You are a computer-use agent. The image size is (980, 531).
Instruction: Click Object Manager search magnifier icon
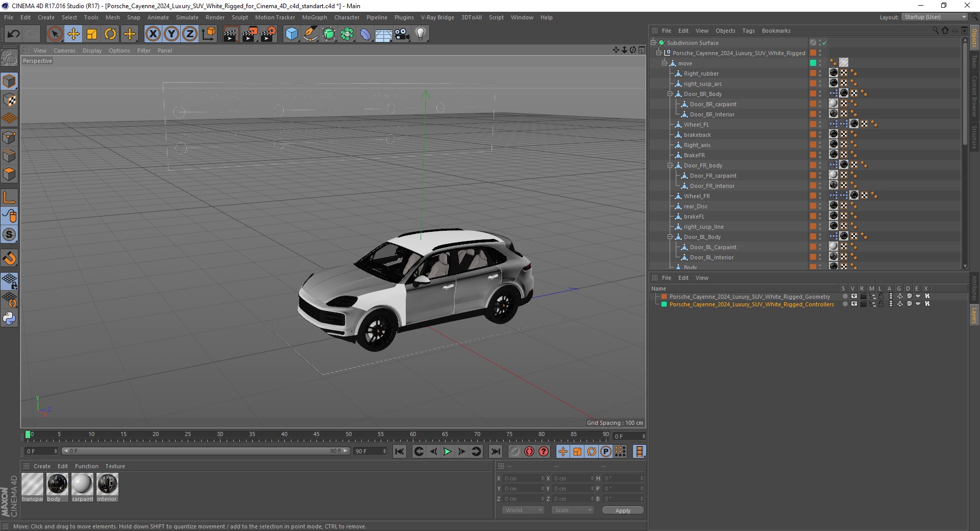pos(936,31)
